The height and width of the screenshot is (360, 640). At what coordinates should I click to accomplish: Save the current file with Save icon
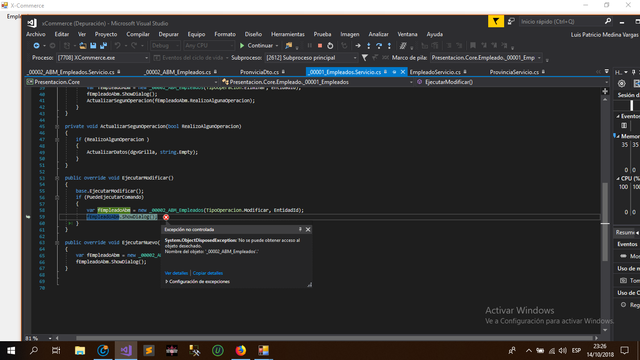click(93, 46)
